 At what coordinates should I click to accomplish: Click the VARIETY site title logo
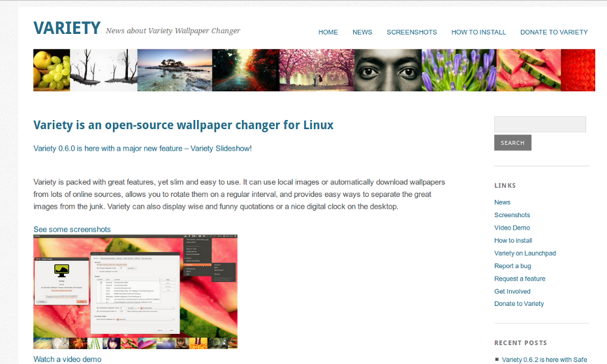click(x=67, y=28)
